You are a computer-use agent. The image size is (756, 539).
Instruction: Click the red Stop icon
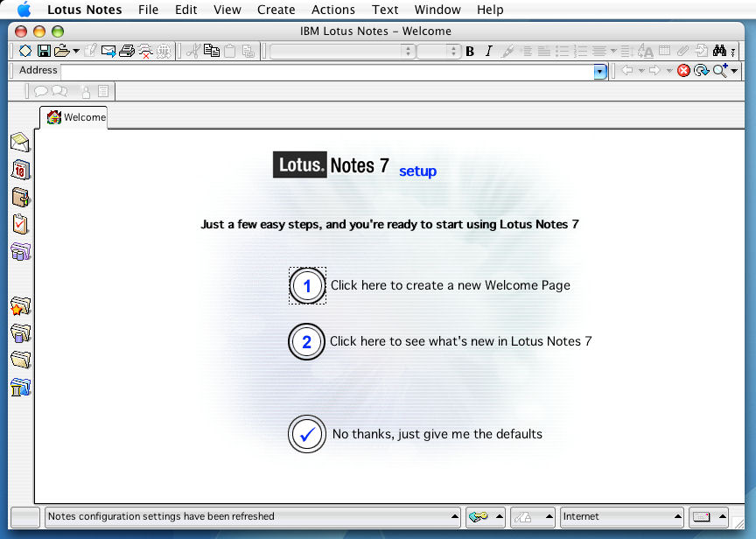pyautogui.click(x=683, y=71)
